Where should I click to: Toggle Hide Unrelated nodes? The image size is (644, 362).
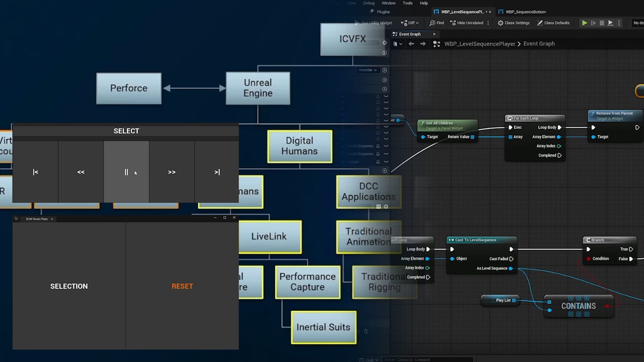click(467, 23)
